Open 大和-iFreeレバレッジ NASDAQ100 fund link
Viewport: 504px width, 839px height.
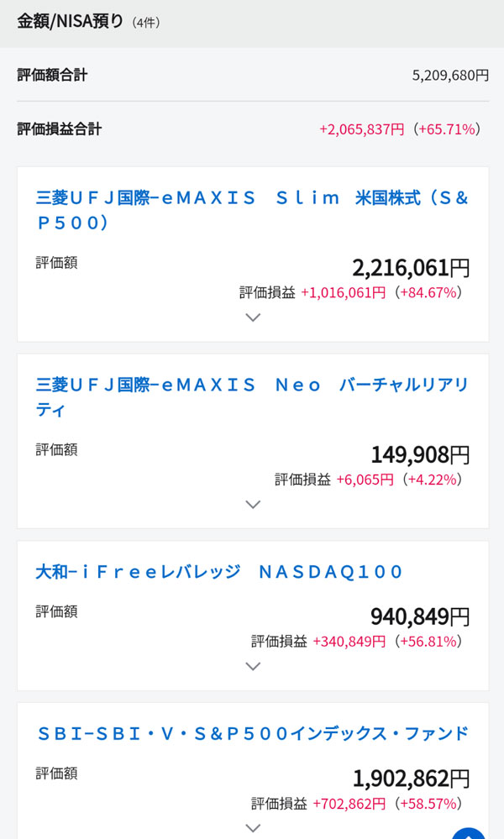[x=220, y=572]
